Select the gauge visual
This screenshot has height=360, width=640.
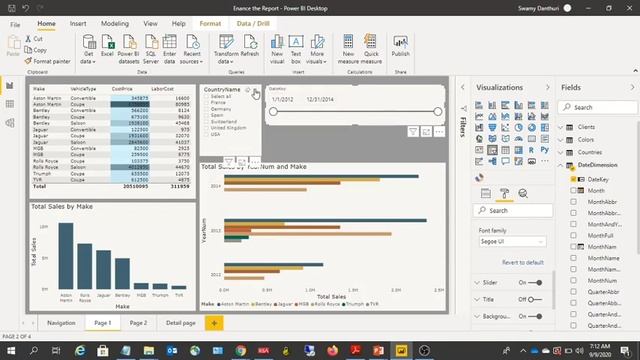[x=518, y=139]
